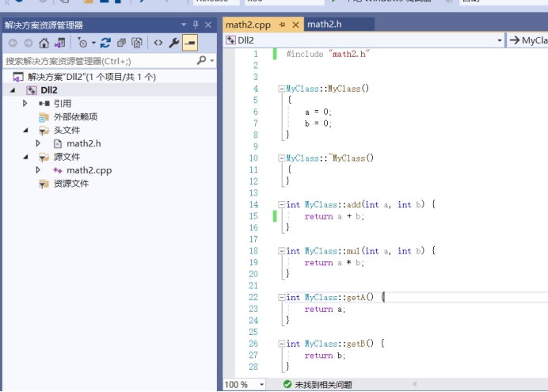Click the Back navigation arrow in Solution Explorer toolbar
Screen dimensions: 548x392
(x=13, y=43)
